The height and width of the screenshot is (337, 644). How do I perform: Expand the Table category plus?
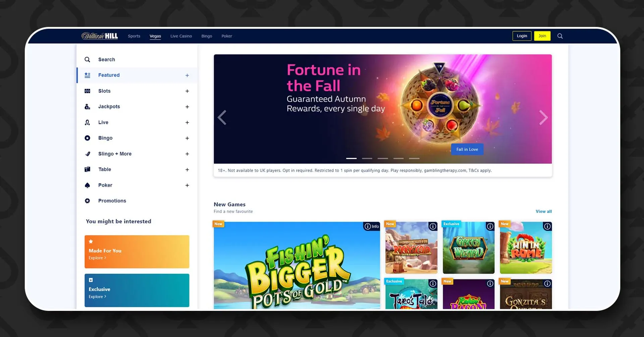[x=187, y=170]
